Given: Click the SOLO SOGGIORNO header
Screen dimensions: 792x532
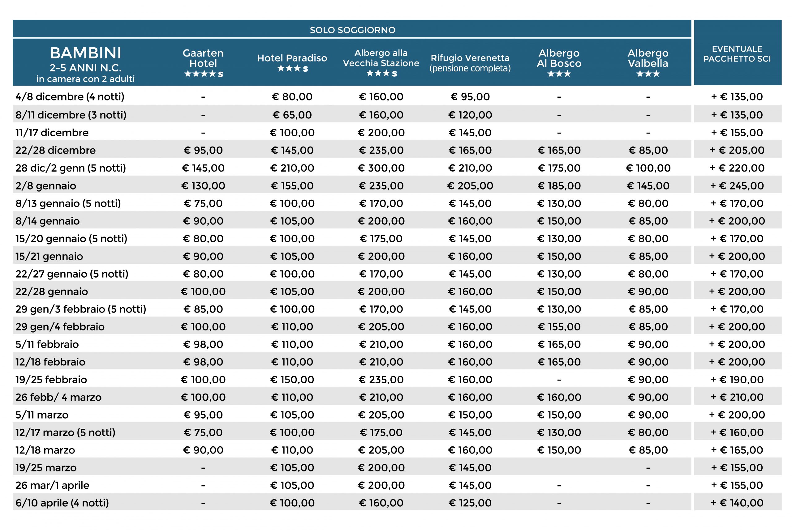Looking at the screenshot, I should pos(352,30).
